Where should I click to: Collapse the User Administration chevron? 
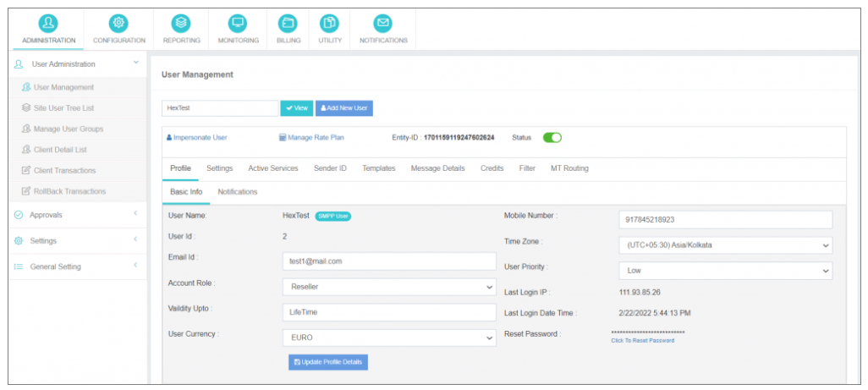click(136, 63)
